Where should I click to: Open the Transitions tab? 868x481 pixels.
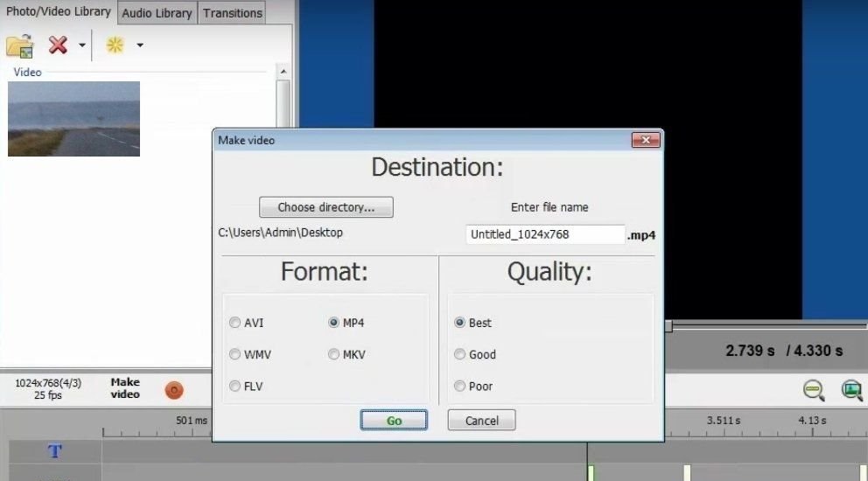tap(233, 13)
